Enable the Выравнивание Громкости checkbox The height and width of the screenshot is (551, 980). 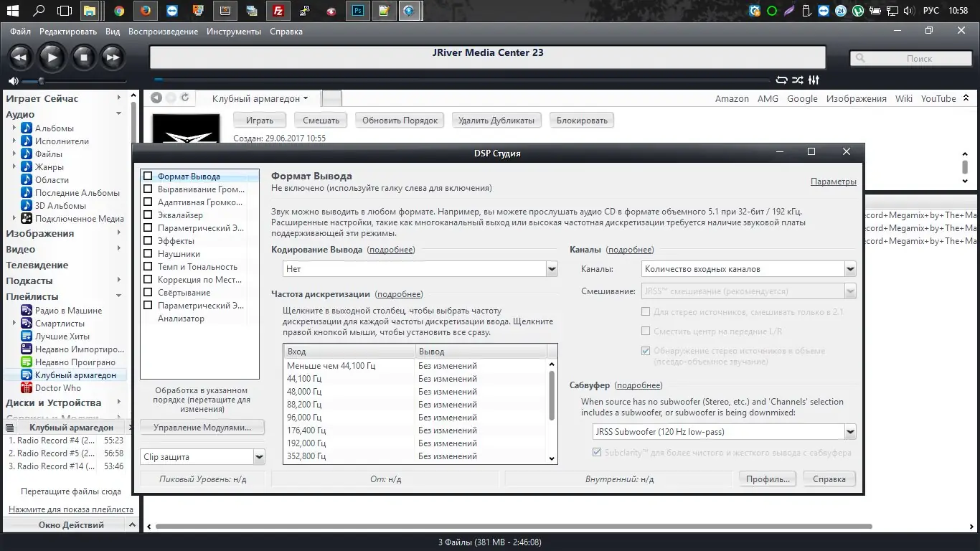[x=148, y=189]
